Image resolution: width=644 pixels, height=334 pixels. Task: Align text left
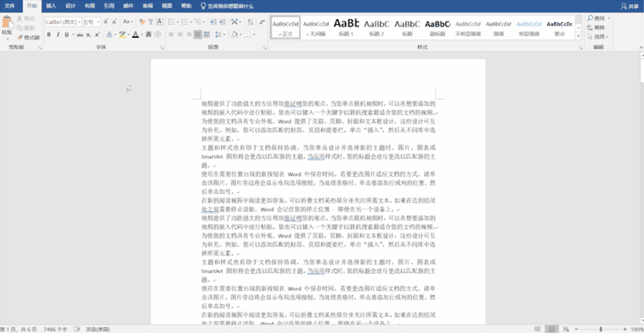click(171, 34)
